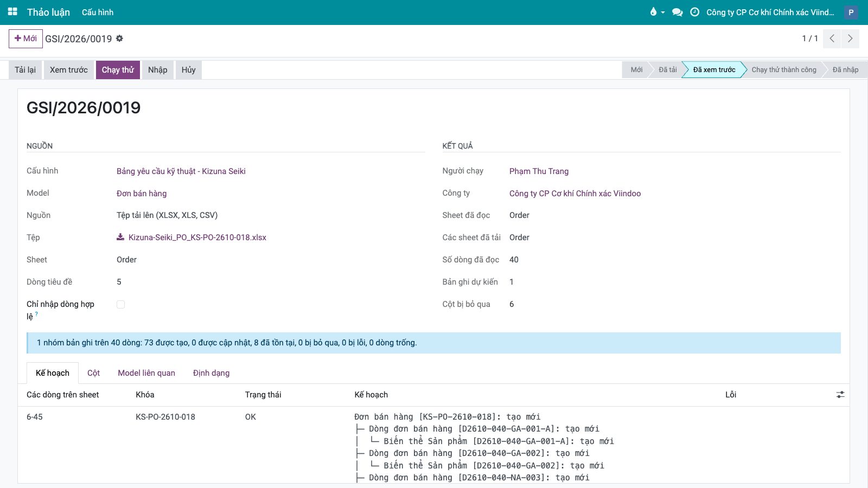
Task: Open company switcher Công ty CP Cơ khí
Action: tap(770, 12)
